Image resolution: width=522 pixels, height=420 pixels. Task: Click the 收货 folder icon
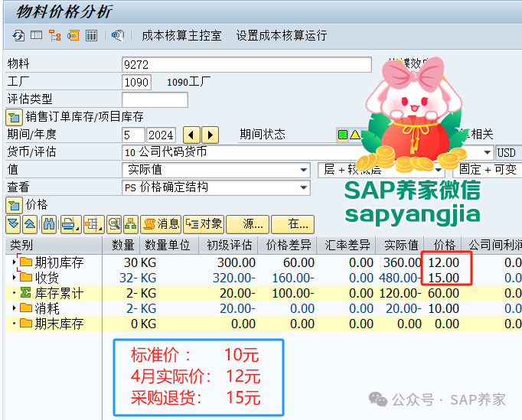[x=26, y=277]
